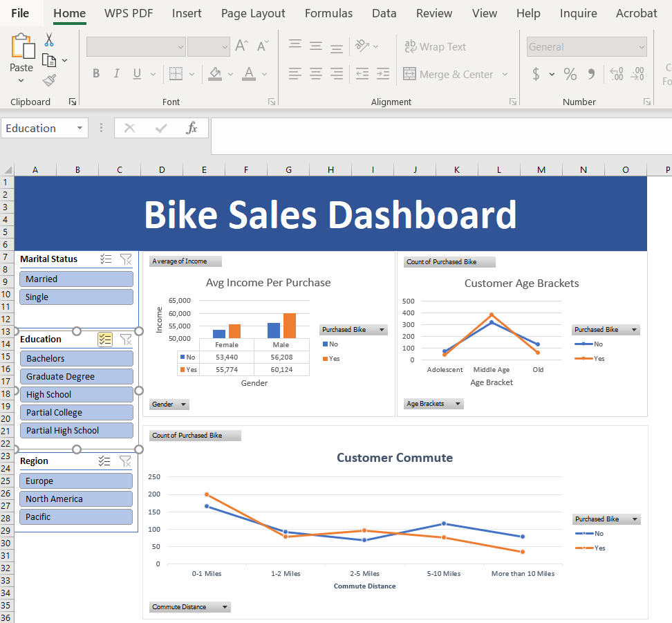Image resolution: width=672 pixels, height=623 pixels.
Task: Switch to the Insert tab
Action: pyautogui.click(x=187, y=13)
